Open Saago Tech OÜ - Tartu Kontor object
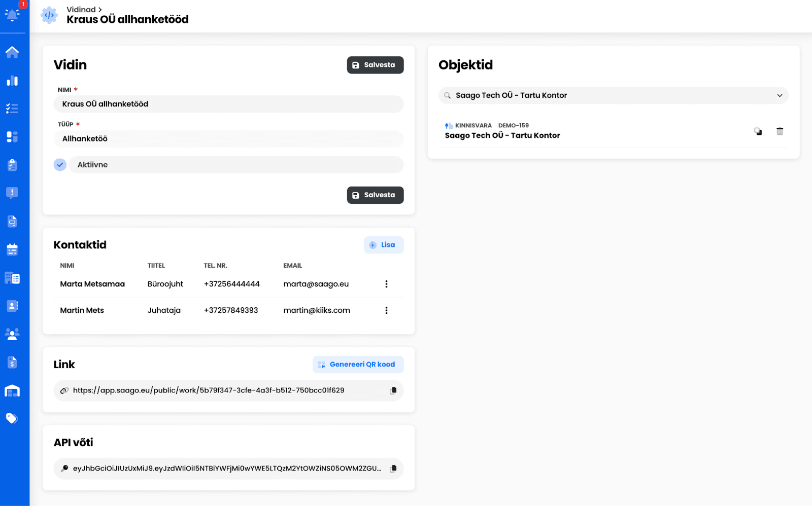 (x=502, y=135)
